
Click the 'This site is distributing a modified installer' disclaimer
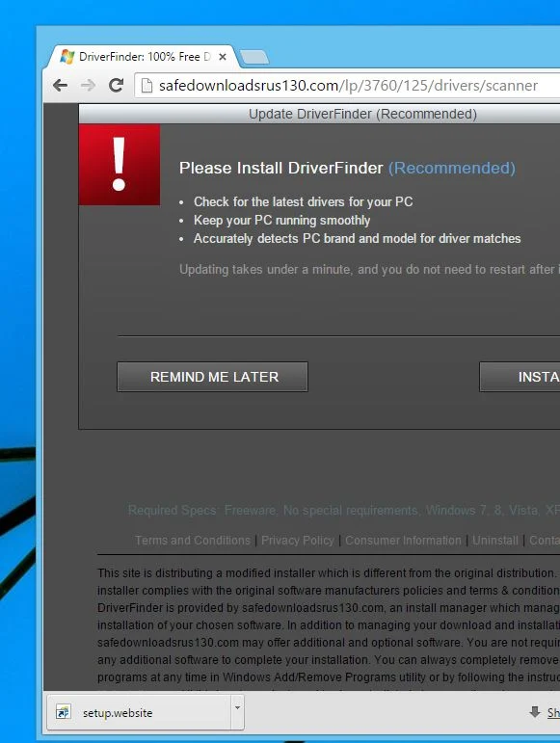click(329, 624)
